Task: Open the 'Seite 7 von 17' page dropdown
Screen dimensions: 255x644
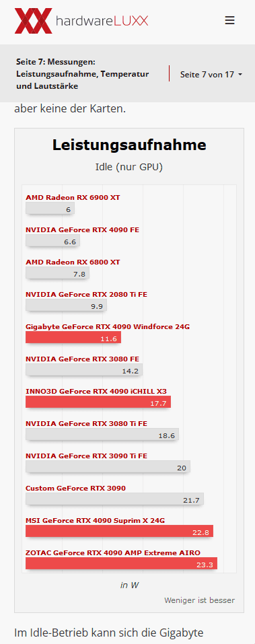Action: (x=211, y=74)
